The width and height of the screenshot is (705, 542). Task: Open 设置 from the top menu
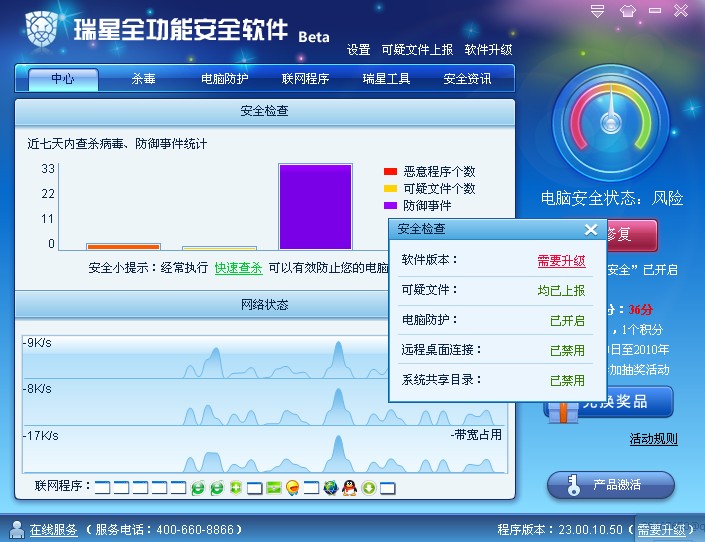[x=358, y=49]
